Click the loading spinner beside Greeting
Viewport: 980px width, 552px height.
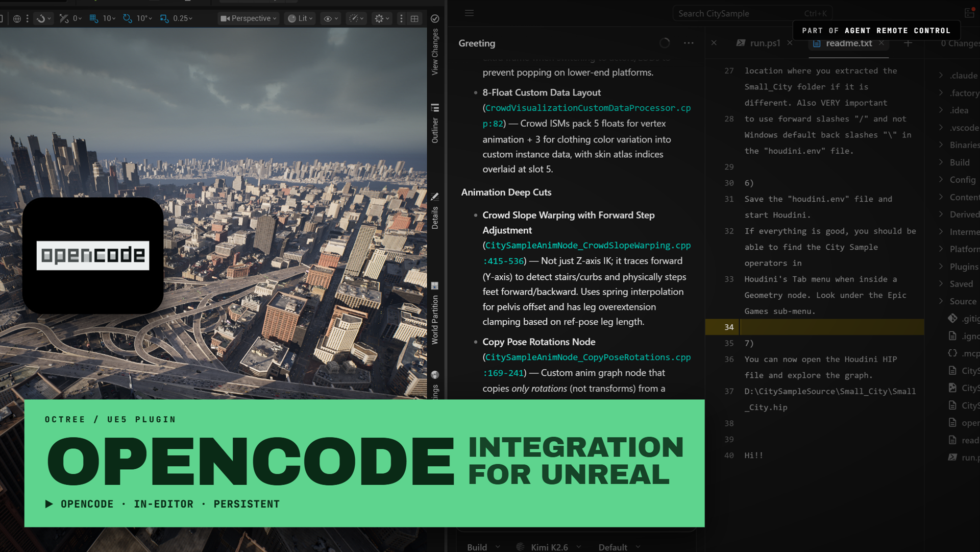tap(665, 43)
